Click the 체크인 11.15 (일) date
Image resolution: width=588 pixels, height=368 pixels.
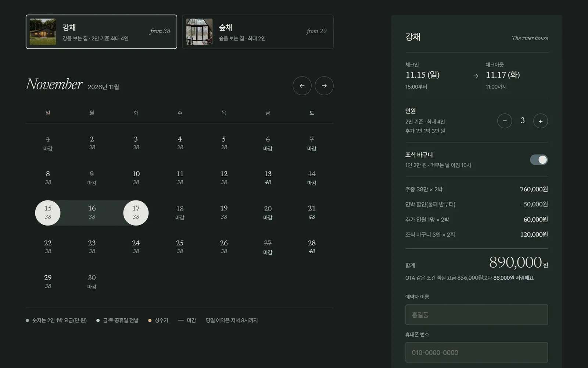[422, 75]
